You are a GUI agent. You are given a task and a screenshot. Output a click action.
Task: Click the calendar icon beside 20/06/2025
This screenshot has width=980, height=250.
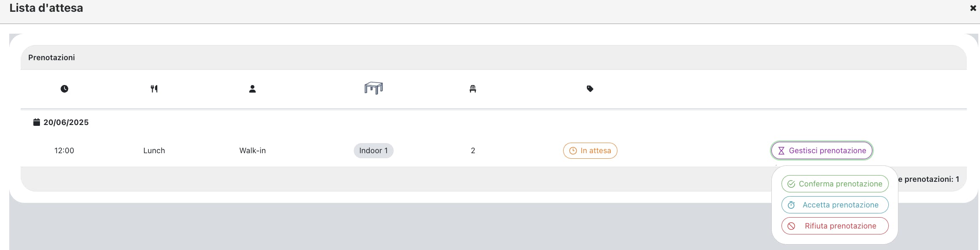[x=37, y=122]
